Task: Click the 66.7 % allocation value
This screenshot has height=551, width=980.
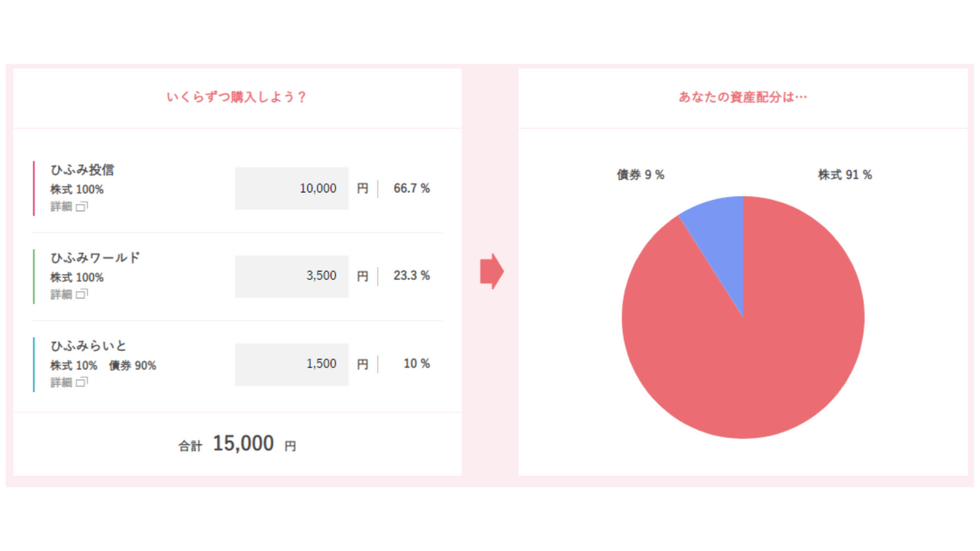Action: pyautogui.click(x=411, y=188)
